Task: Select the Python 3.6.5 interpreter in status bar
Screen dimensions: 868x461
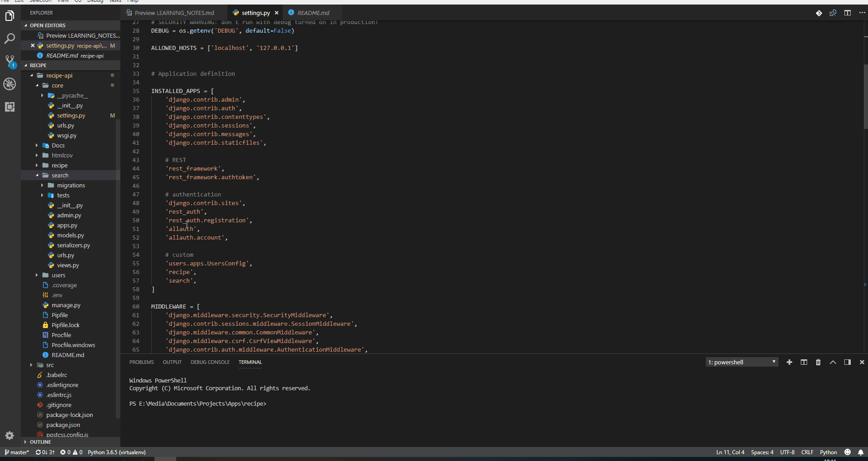Action: [116, 452]
